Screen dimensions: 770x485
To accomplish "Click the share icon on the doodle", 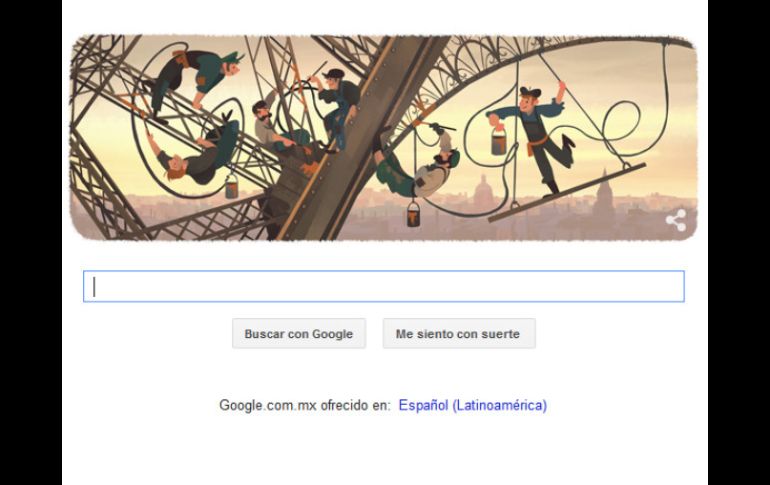I will (676, 220).
